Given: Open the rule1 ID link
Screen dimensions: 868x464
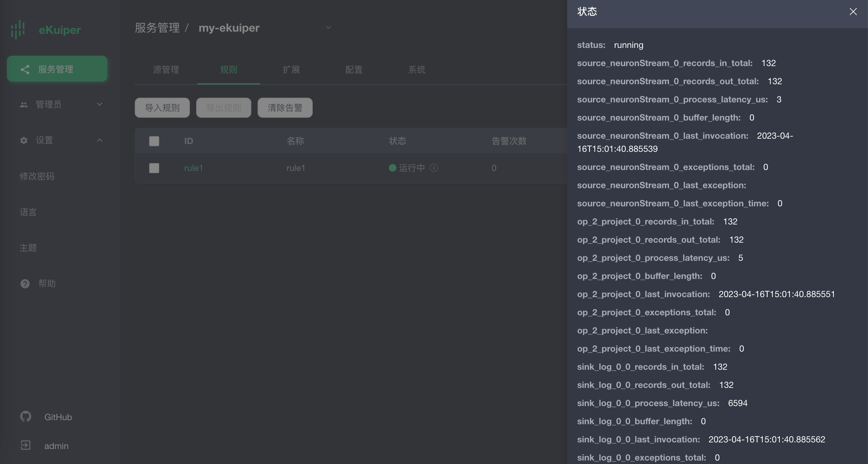Looking at the screenshot, I should click(193, 168).
